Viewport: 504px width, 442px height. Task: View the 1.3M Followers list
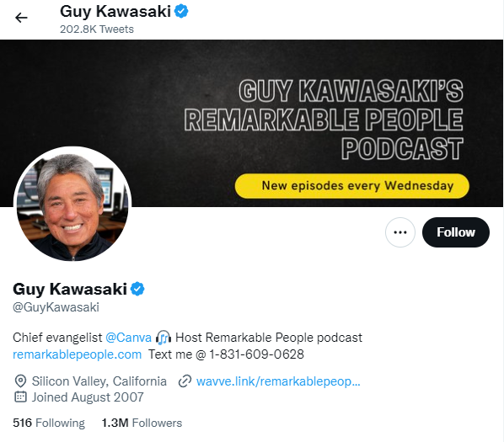(x=142, y=423)
